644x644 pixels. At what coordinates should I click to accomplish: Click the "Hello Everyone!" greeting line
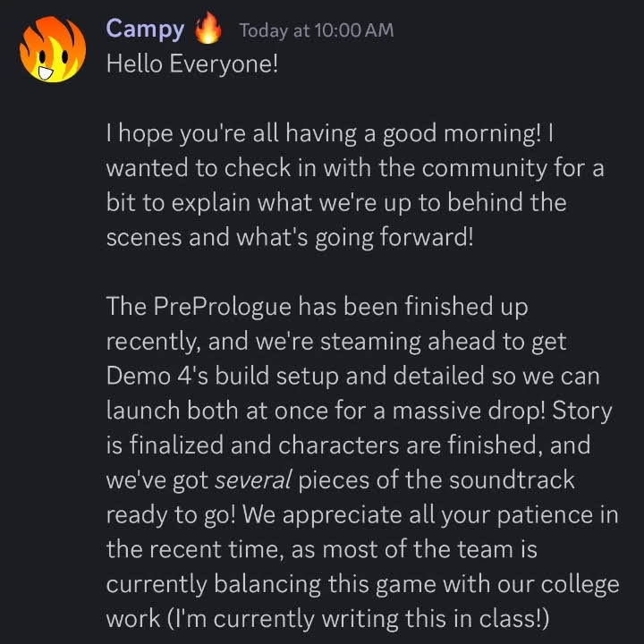(x=192, y=64)
